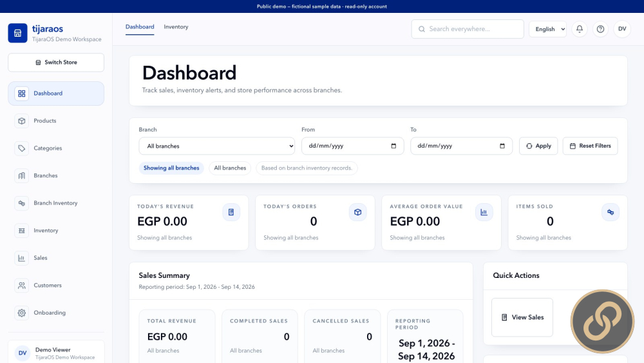The height and width of the screenshot is (363, 644).
Task: Click the floating link chain badge
Action: coord(602,322)
